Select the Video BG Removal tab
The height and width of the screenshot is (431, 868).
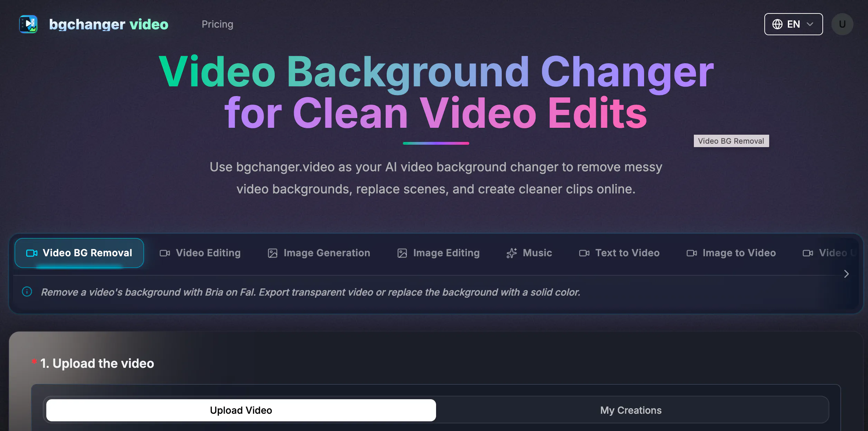[79, 253]
